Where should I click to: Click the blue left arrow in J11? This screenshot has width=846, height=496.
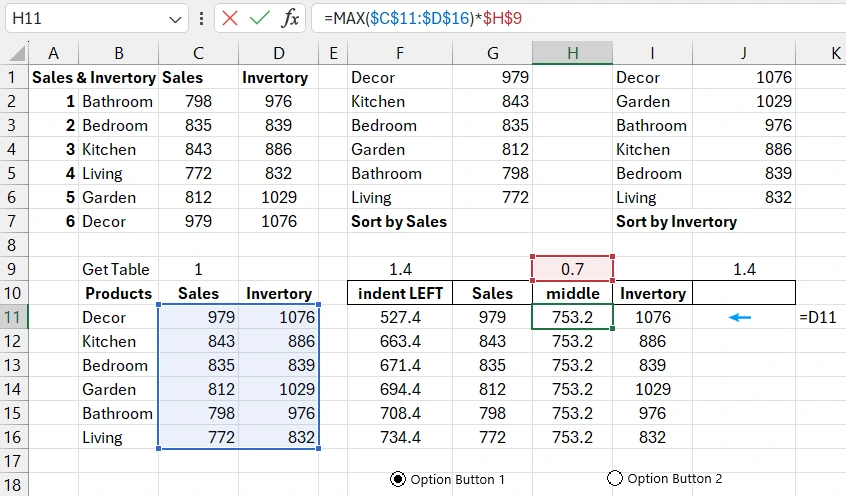(x=739, y=317)
